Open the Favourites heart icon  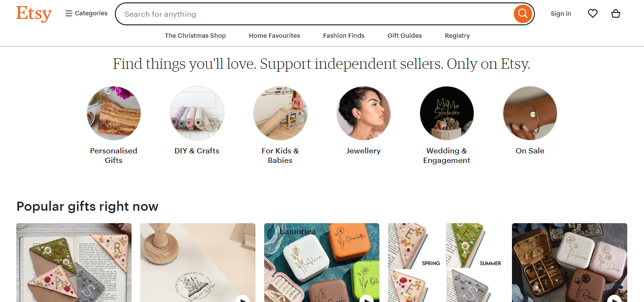pos(593,14)
